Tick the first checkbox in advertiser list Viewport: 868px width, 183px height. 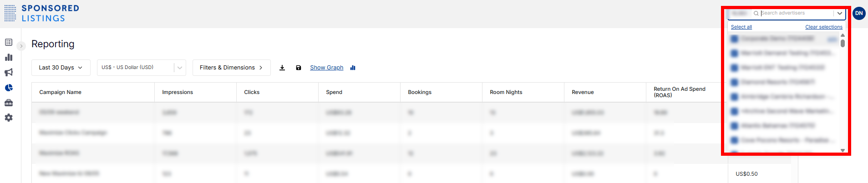(x=734, y=39)
